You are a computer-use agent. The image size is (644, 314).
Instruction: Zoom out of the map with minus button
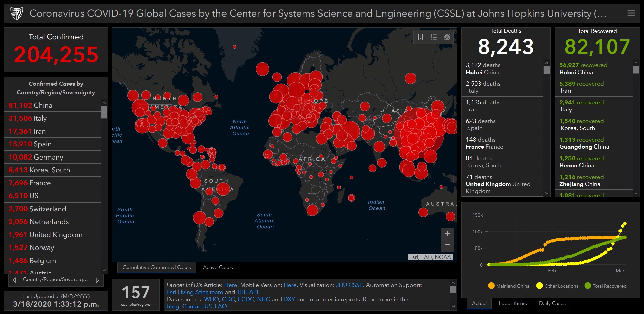pos(447,245)
